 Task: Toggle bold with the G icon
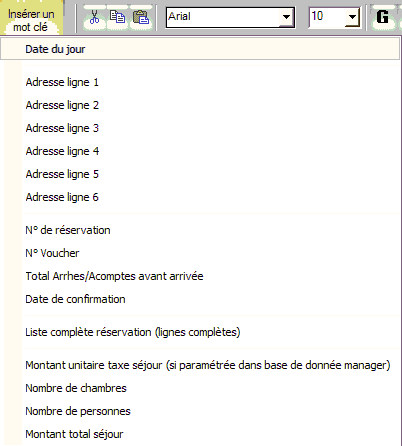tap(382, 17)
